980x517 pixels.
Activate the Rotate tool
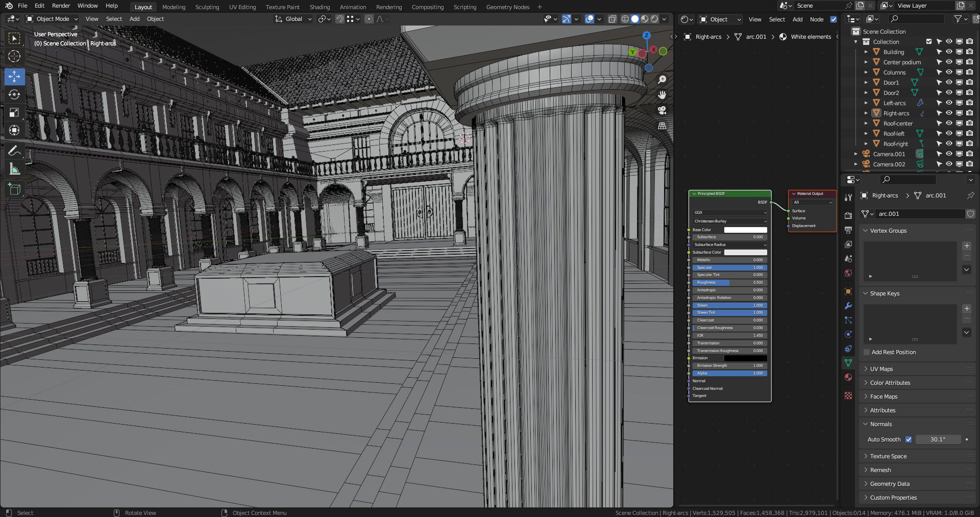point(14,94)
